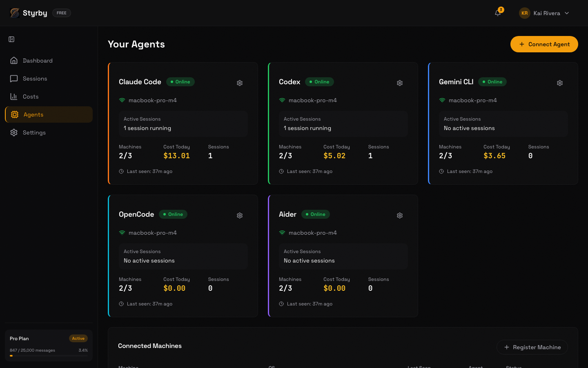Open Gemini CLI agent settings gear
This screenshot has height=368, width=588.
[x=560, y=83]
